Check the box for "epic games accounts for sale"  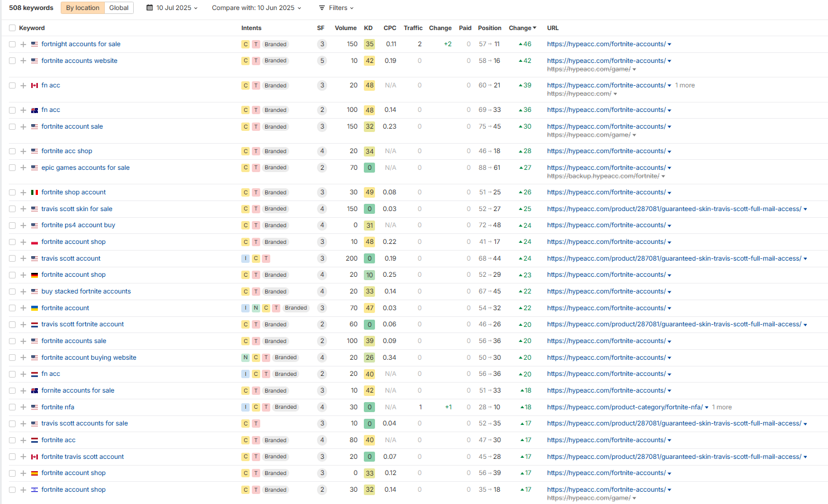tap(12, 168)
